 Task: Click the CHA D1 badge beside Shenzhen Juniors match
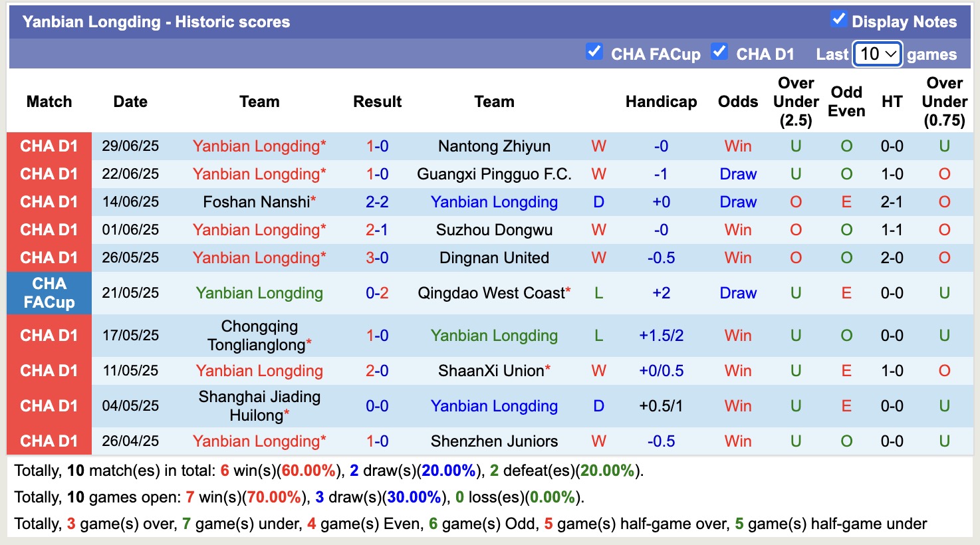[49, 441]
